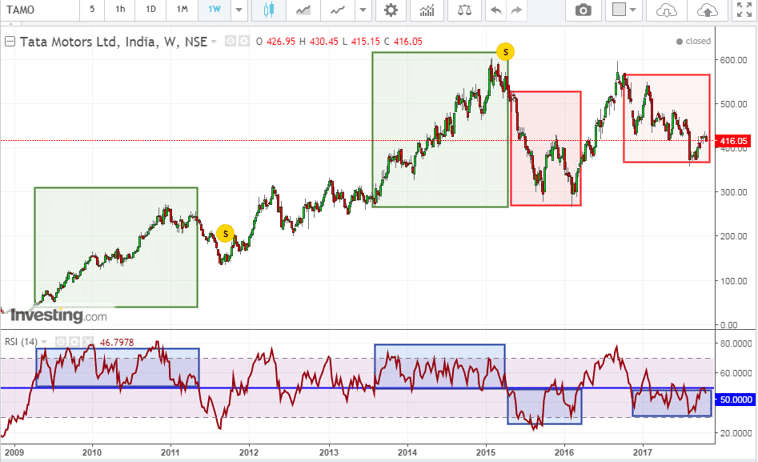Expand the timeframe dropdown arrow

point(239,10)
